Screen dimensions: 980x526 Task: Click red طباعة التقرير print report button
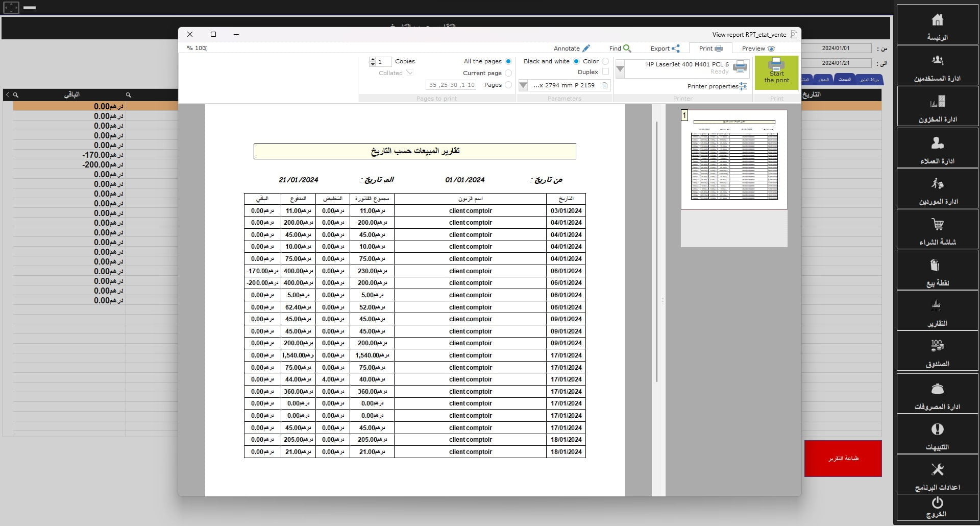843,459
